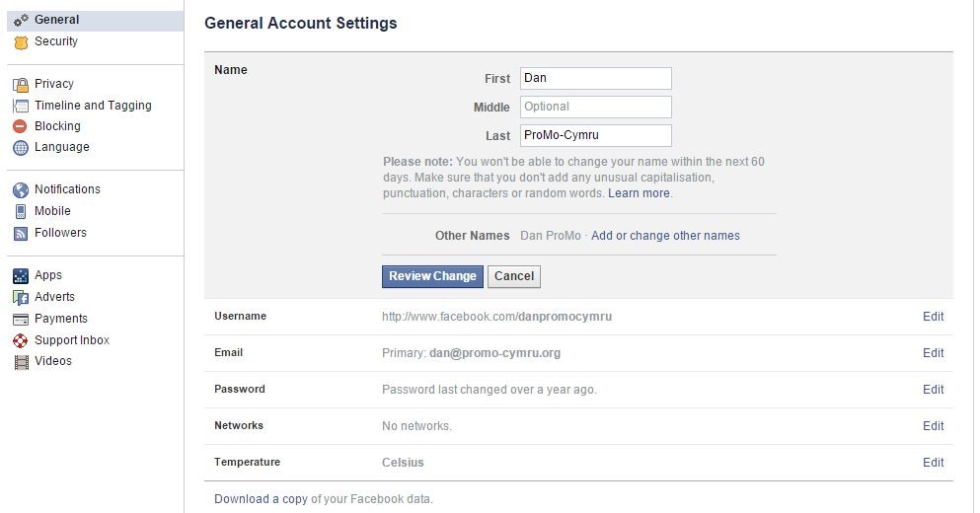Click the Privacy padlock icon
Image resolution: width=980 pixels, height=513 pixels.
pos(21,85)
